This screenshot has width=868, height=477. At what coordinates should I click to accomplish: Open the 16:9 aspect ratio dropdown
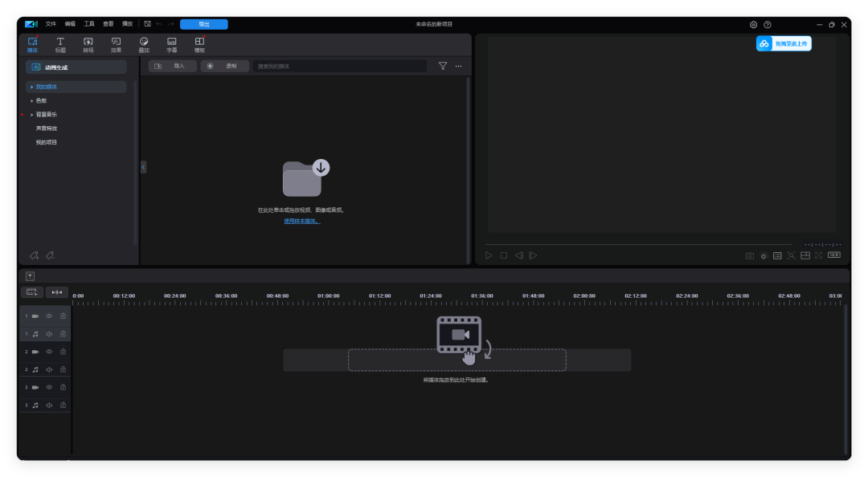pos(834,255)
